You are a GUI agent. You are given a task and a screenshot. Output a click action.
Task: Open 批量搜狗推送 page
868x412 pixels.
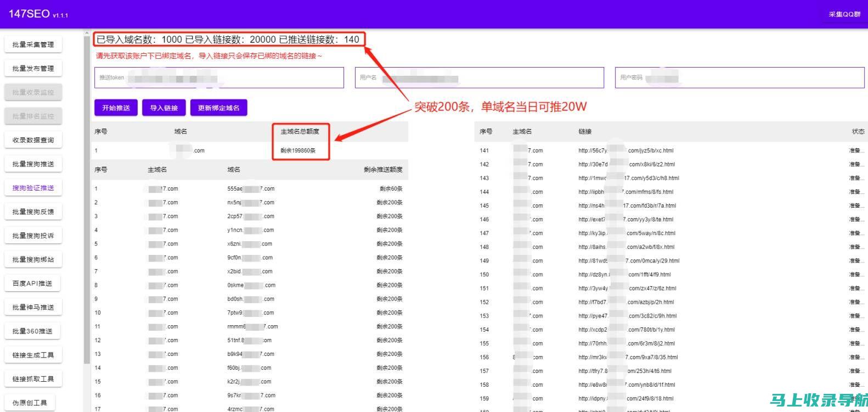tap(33, 164)
